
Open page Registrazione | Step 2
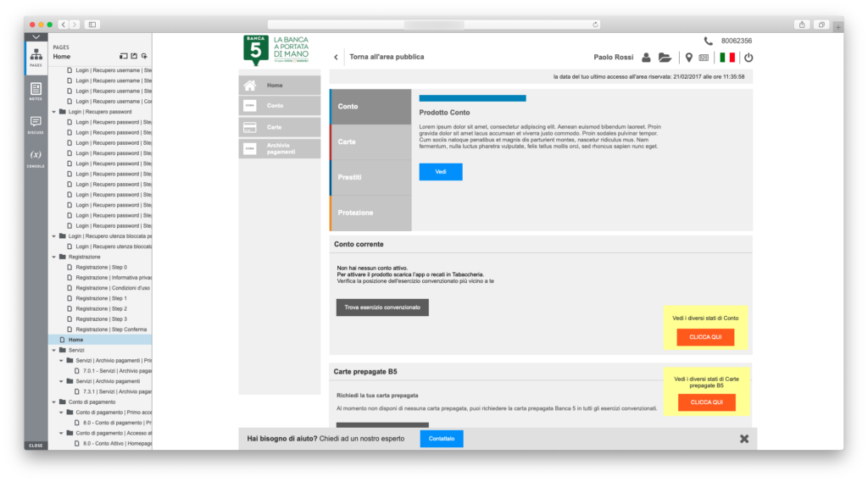pos(101,309)
